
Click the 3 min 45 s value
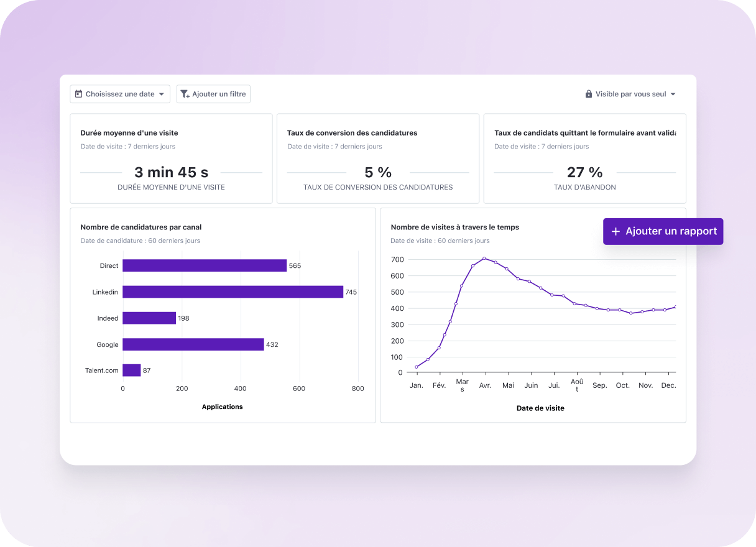tap(171, 172)
